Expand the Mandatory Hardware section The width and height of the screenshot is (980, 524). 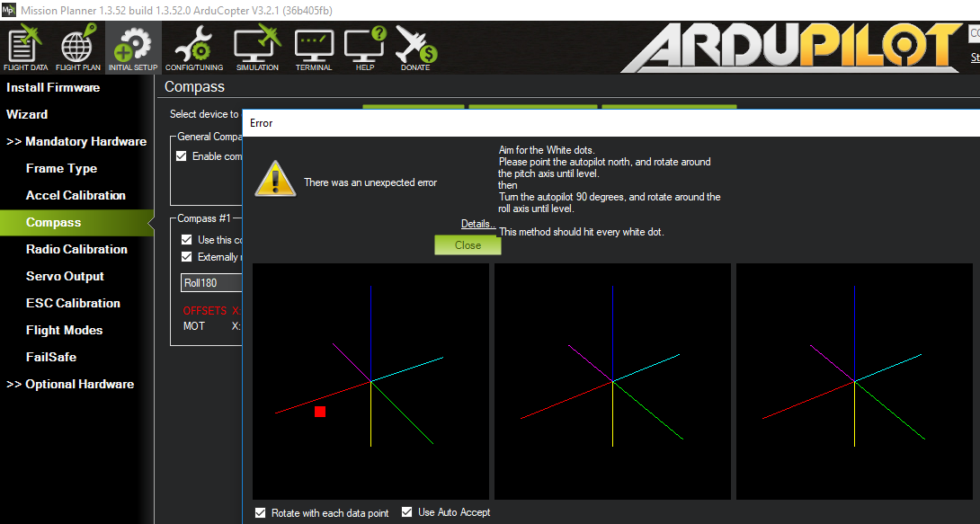pyautogui.click(x=76, y=142)
